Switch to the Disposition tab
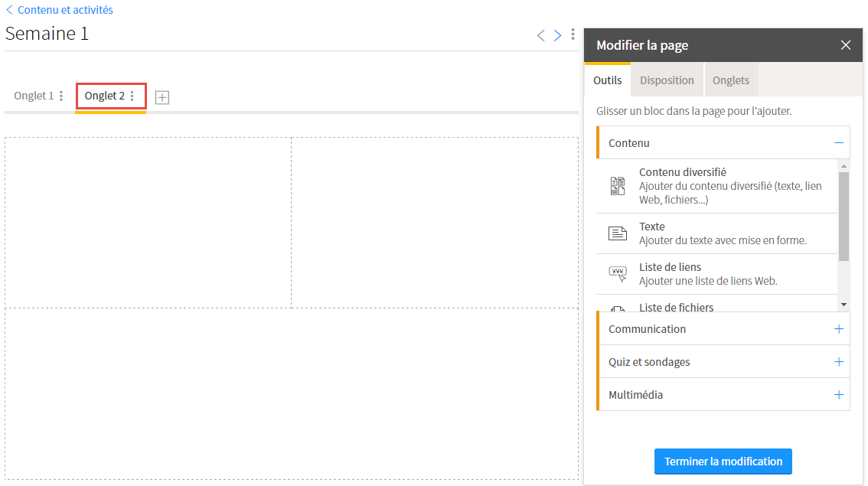 pyautogui.click(x=667, y=80)
